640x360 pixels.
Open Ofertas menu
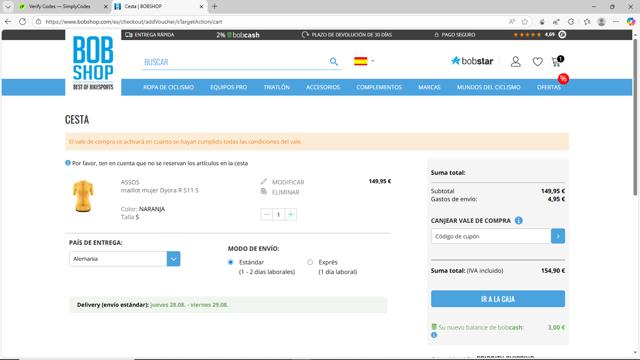(549, 87)
